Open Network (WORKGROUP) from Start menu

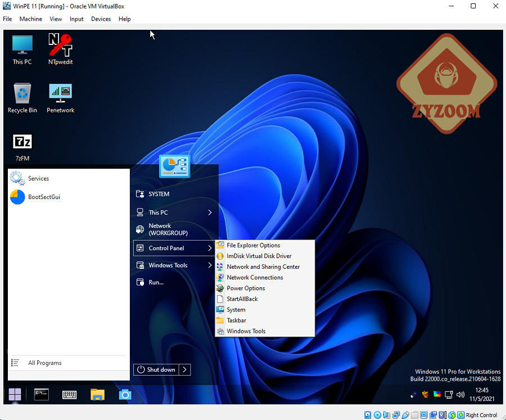pos(174,229)
